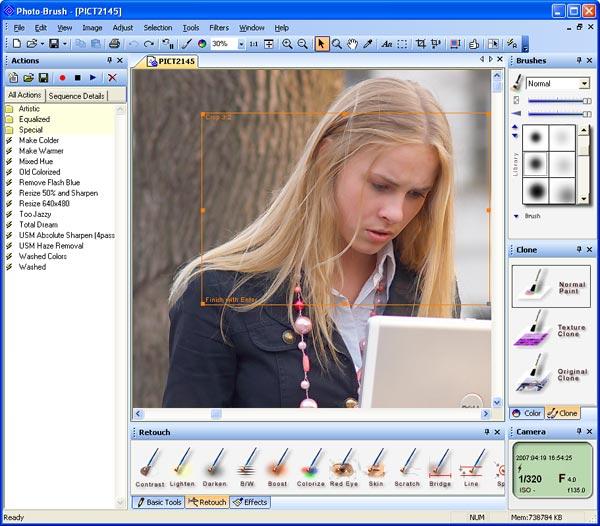600x526 pixels.
Task: Click the Zoom Out magnifier with minus
Action: pos(302,44)
